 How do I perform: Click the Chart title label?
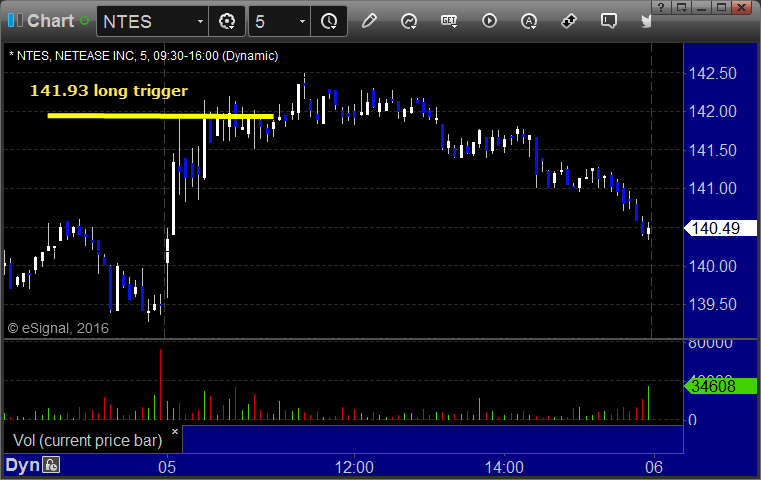click(x=50, y=21)
